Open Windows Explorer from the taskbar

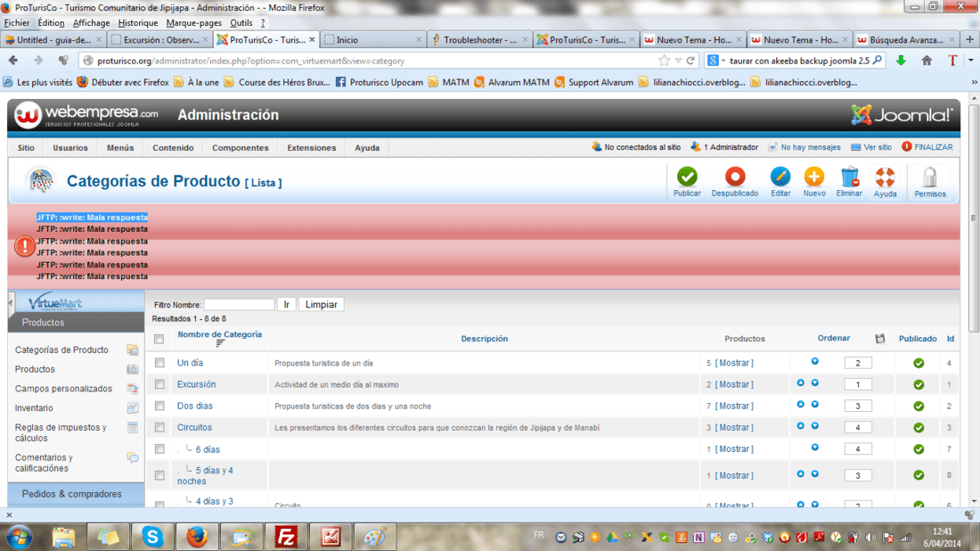click(63, 537)
